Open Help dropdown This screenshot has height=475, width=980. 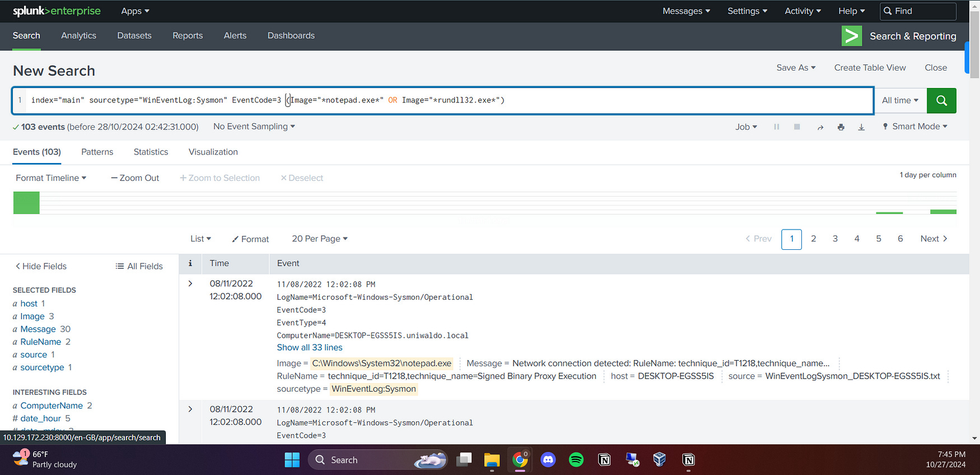tap(851, 11)
